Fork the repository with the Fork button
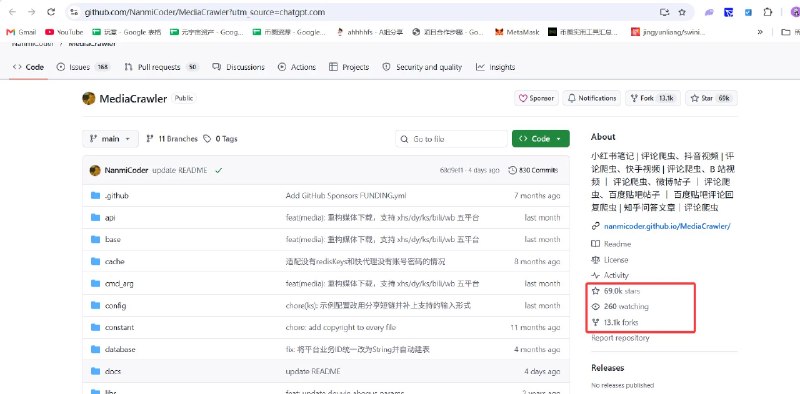The height and width of the screenshot is (394, 800). (653, 98)
